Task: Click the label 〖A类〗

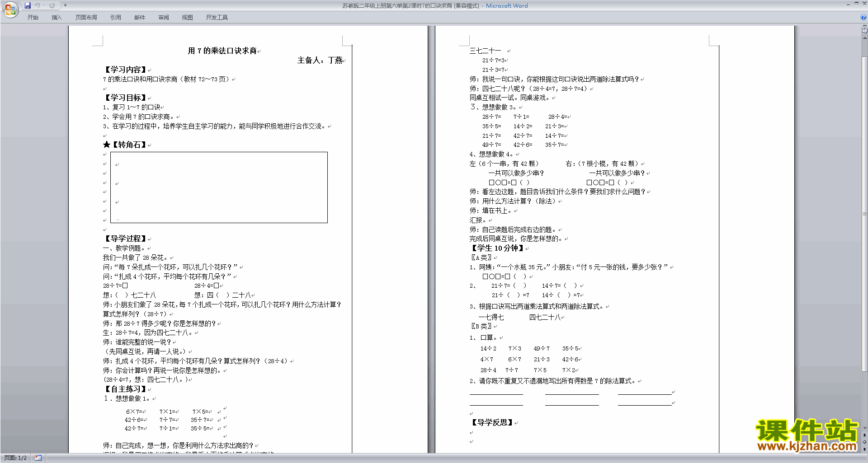Action: pos(481,257)
